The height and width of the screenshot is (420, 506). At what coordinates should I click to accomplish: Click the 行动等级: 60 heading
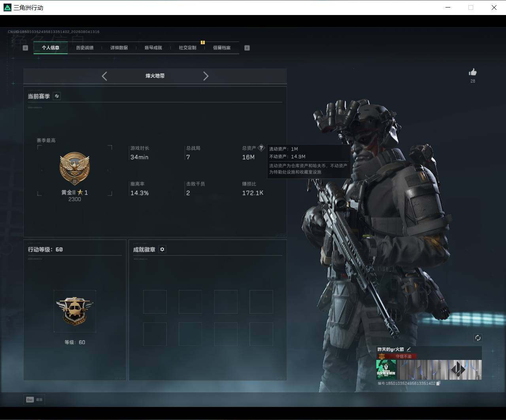click(45, 249)
